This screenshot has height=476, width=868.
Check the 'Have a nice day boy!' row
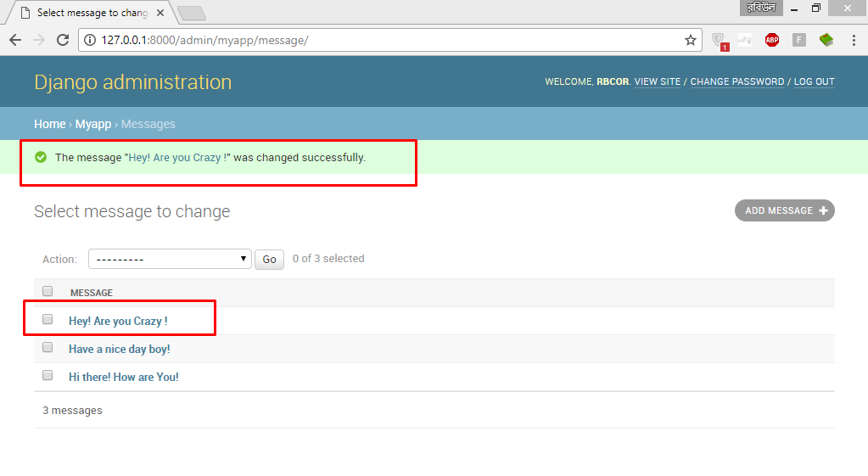[48, 348]
